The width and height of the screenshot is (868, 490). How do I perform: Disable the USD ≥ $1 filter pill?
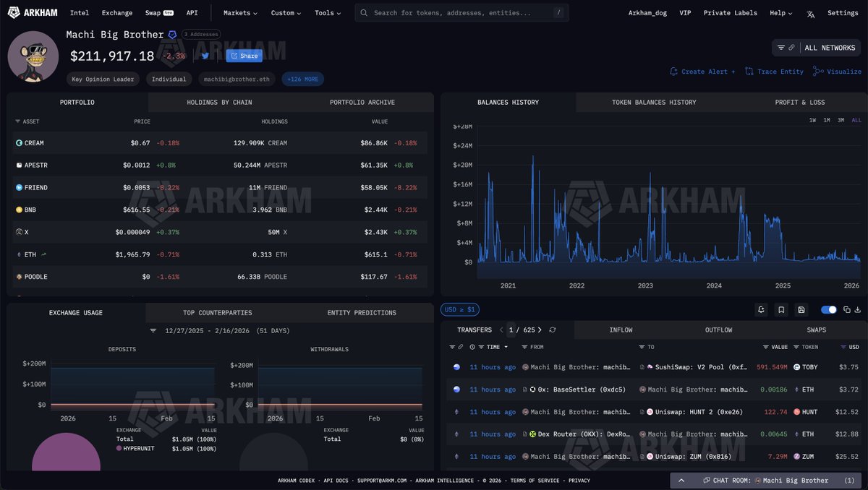point(461,309)
